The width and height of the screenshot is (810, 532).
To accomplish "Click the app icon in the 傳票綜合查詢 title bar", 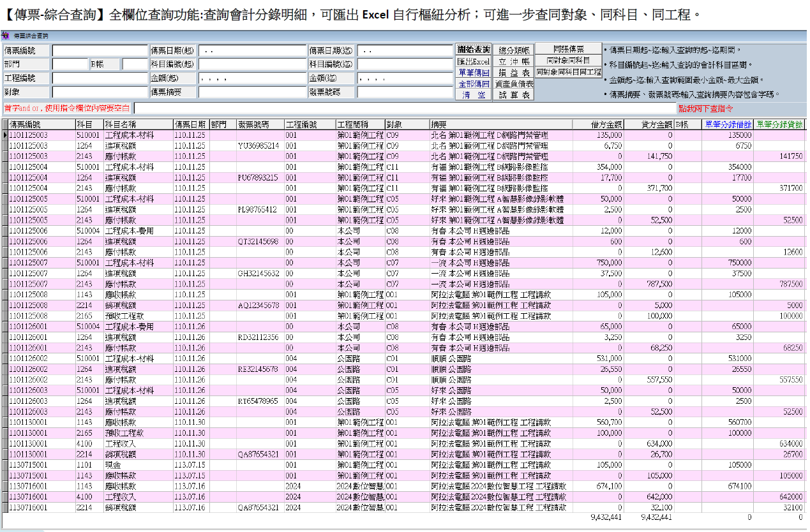I will 6,36.
